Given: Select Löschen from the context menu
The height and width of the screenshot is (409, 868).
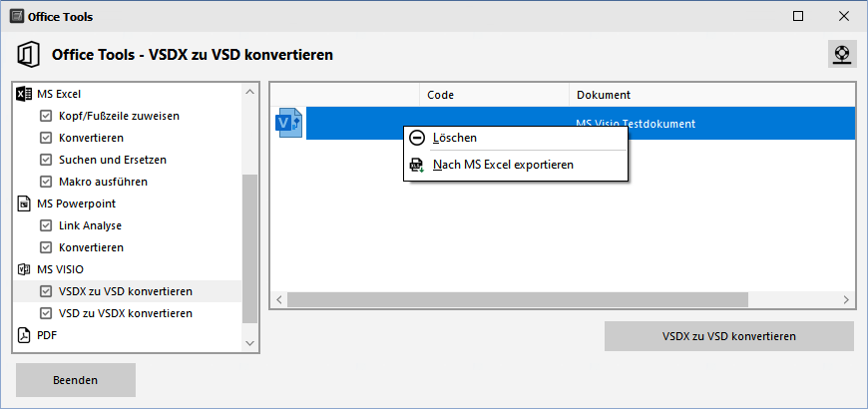Looking at the screenshot, I should coord(516,138).
